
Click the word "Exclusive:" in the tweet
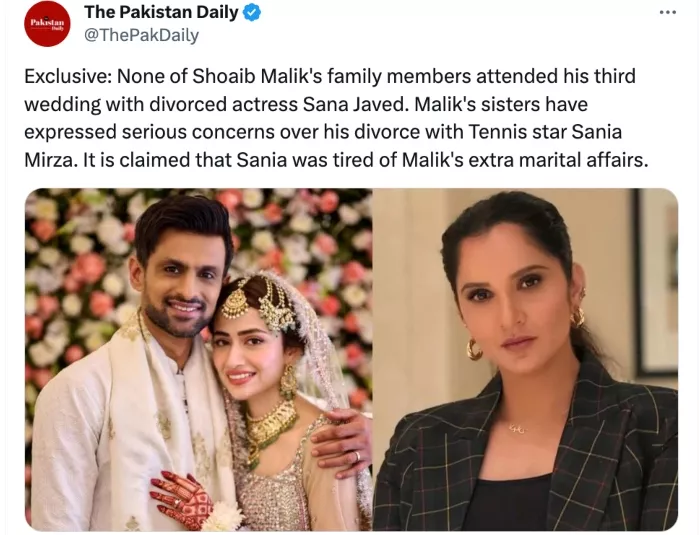tap(64, 77)
